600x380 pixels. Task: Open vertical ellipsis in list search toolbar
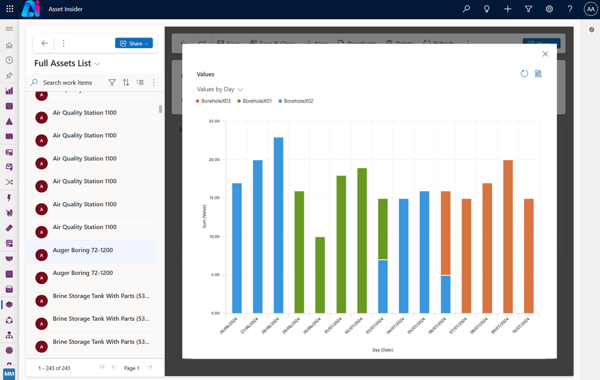[153, 82]
